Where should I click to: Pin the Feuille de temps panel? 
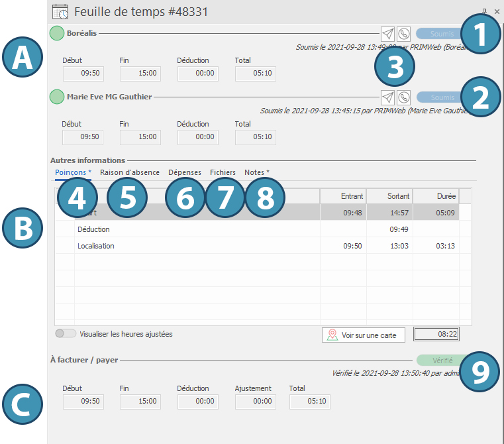[x=485, y=11]
